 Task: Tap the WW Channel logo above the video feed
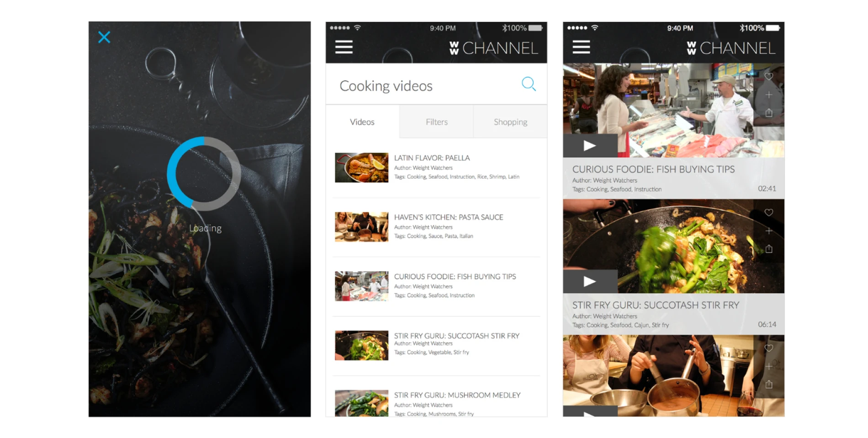click(x=731, y=48)
